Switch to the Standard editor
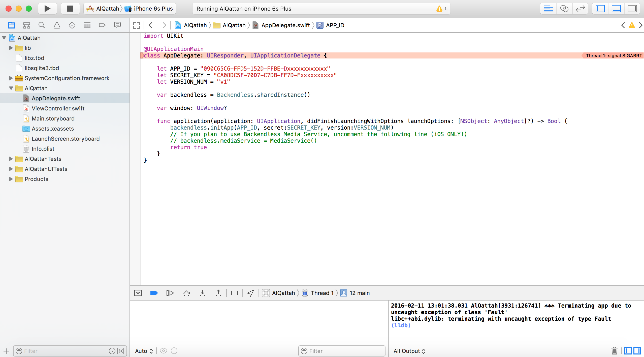 [548, 9]
